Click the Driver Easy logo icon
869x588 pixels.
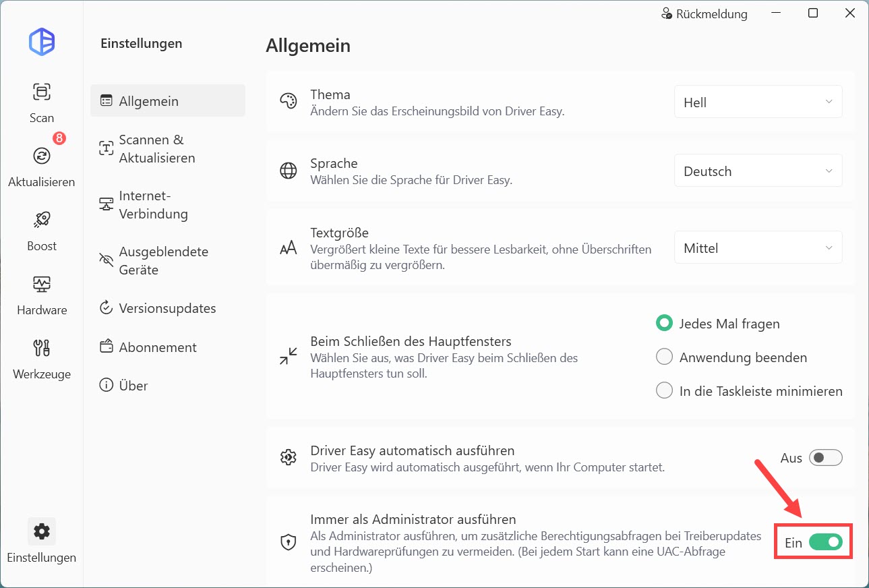pos(42,42)
